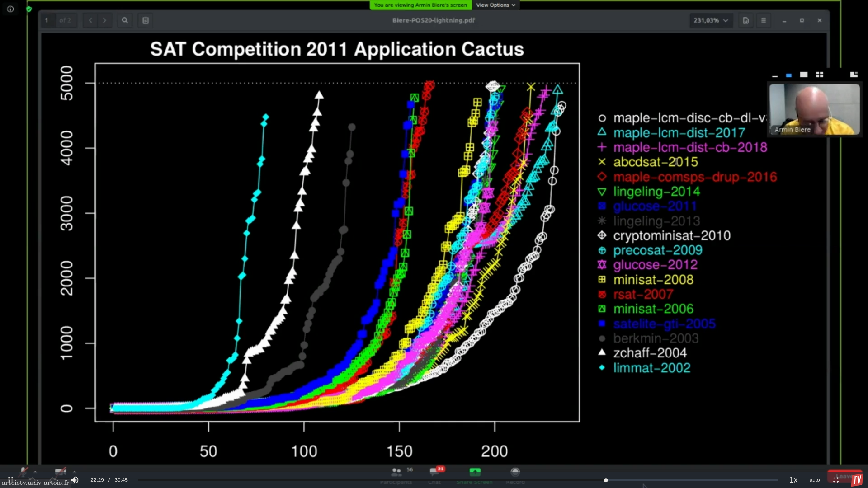Click the search magnifier in PDF toolbar
This screenshot has height=488, width=868.
point(125,20)
